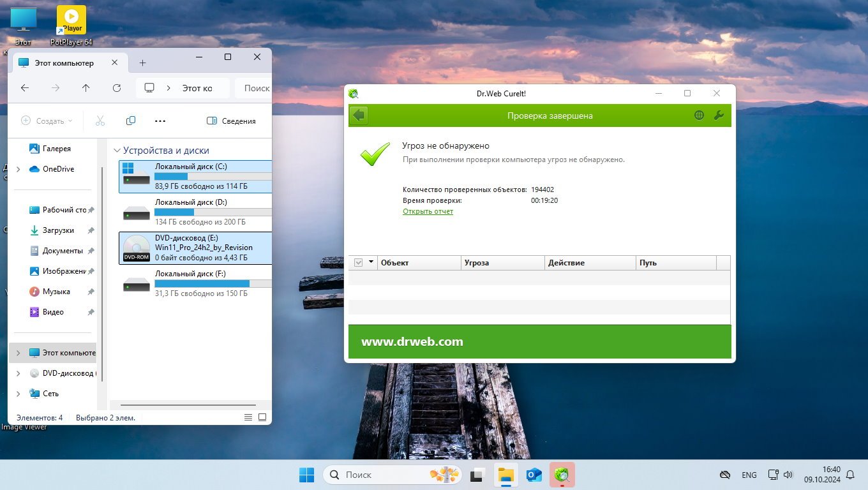Collapse the 'Устройства и диски' group
The width and height of the screenshot is (868, 490).
click(x=117, y=151)
